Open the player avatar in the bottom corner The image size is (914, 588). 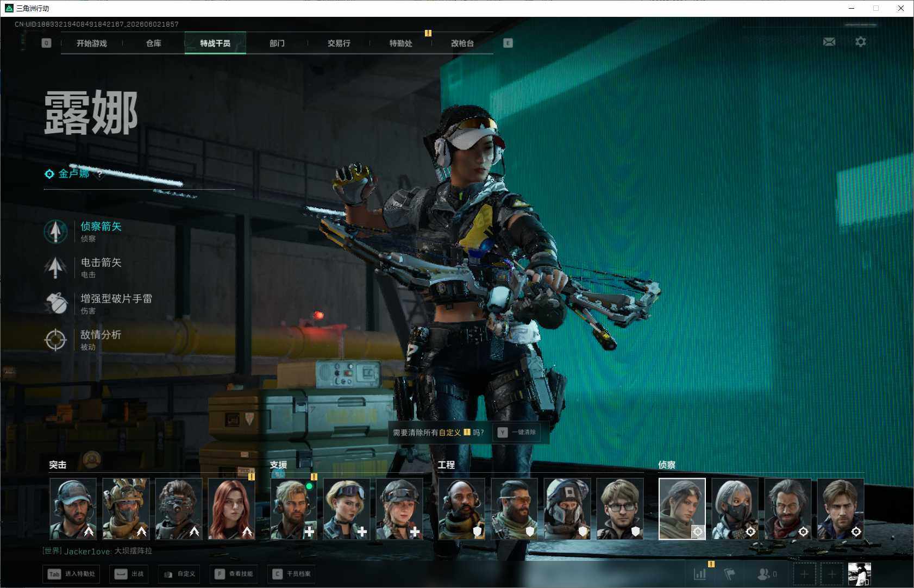pyautogui.click(x=860, y=574)
